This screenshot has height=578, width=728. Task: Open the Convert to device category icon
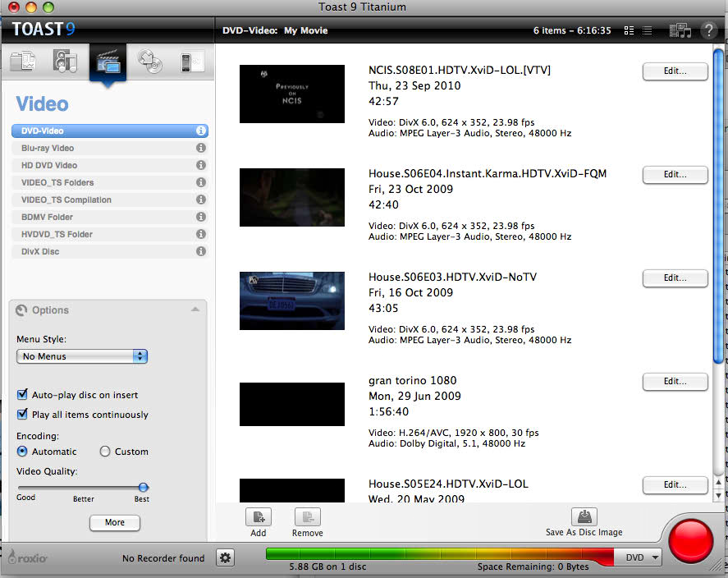tap(191, 62)
